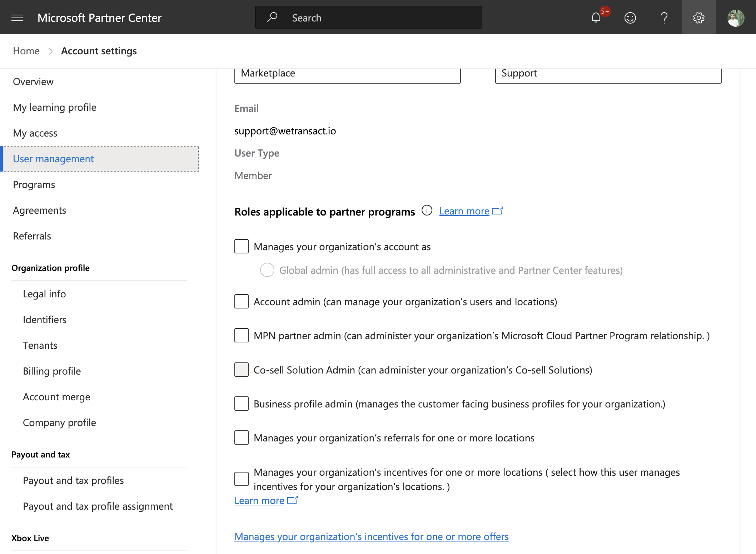
Task: Go to Home in the breadcrumb
Action: (x=26, y=51)
